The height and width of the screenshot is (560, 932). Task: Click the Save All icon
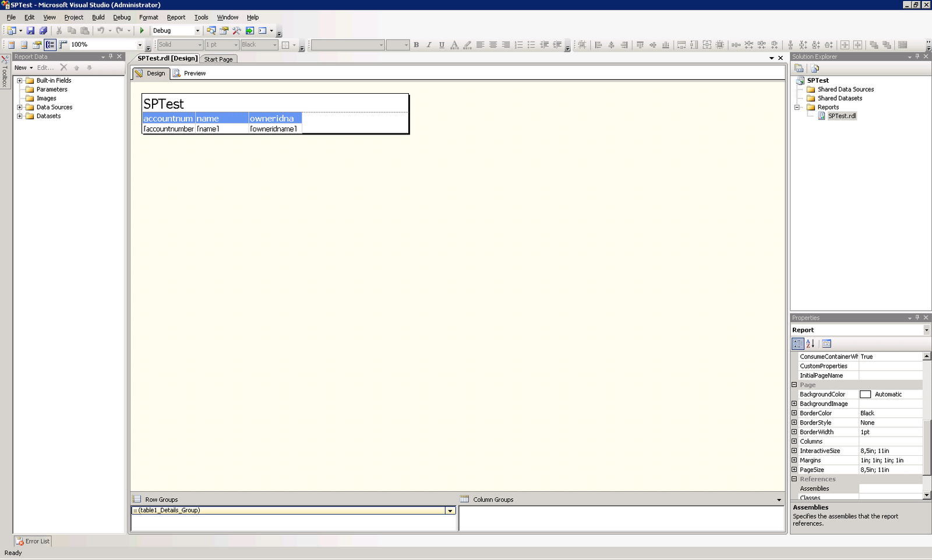pos(43,30)
